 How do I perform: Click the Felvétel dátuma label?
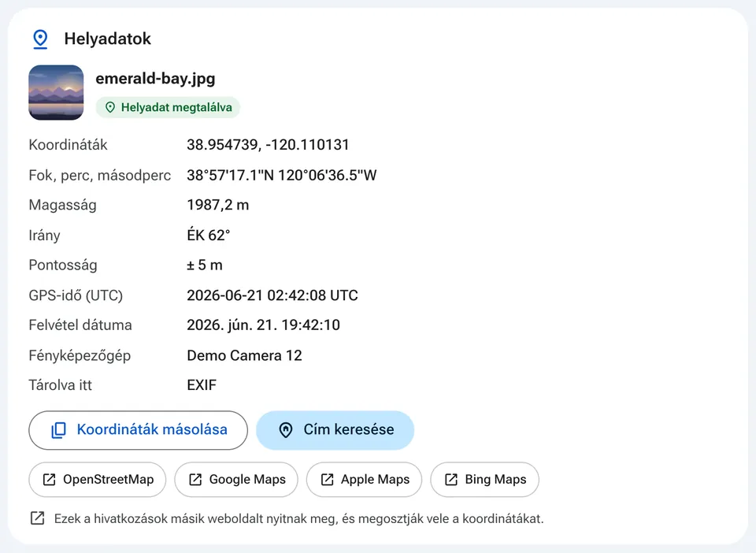point(80,325)
